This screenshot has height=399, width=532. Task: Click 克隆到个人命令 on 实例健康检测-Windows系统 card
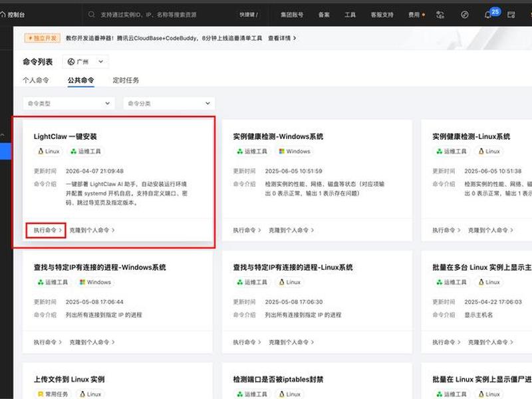click(x=291, y=230)
